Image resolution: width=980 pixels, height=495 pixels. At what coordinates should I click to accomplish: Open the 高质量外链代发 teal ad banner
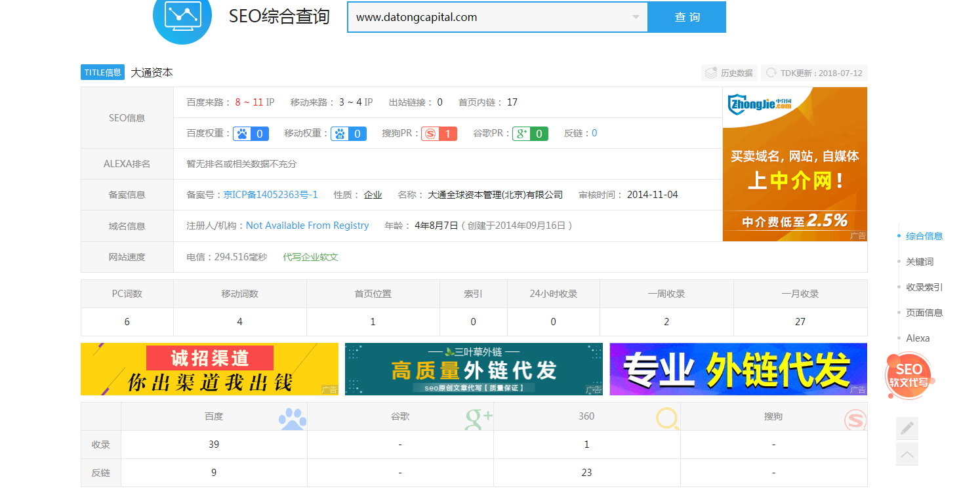coord(474,369)
